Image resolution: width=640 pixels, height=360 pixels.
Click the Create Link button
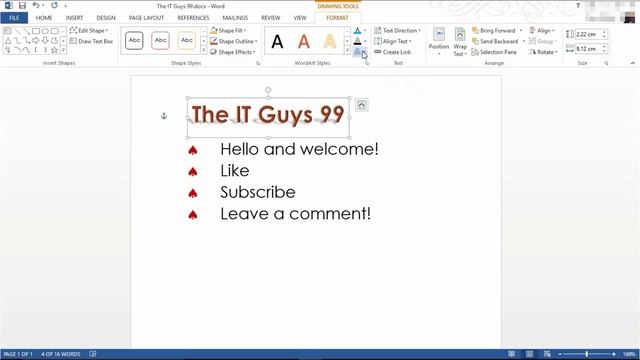[x=393, y=52]
